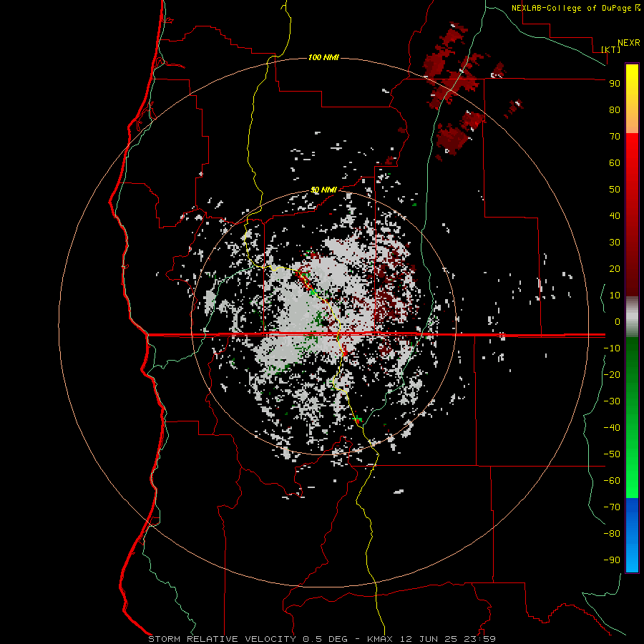
Task: Select the 20 knot scale label
Action: pos(615,269)
